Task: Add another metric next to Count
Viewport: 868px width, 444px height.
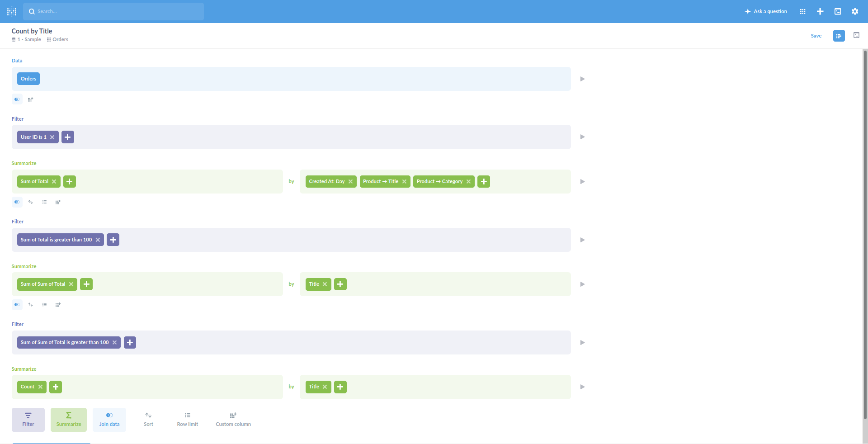Action: tap(55, 387)
